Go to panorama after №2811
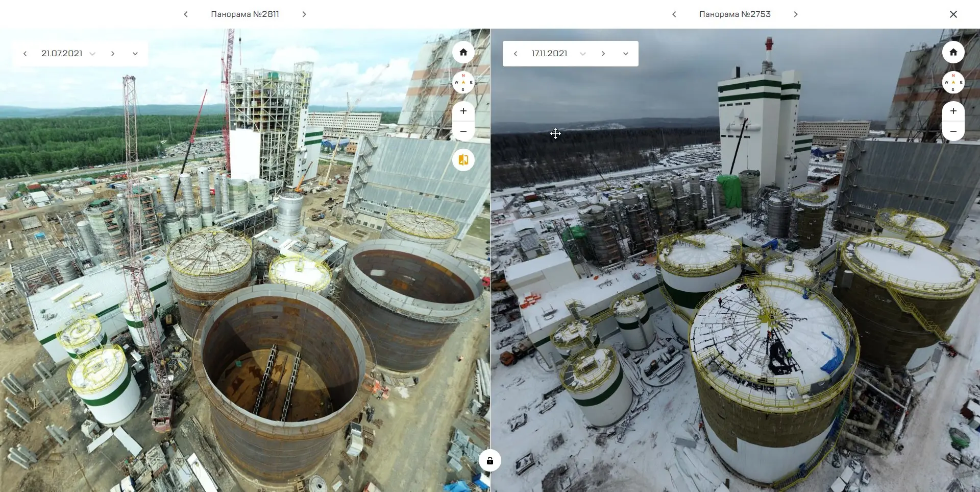980x492 pixels. [x=304, y=14]
